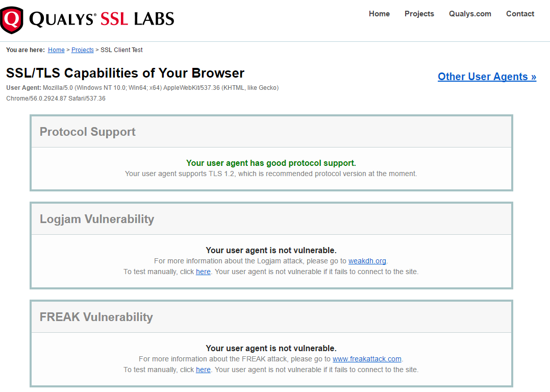Follow the Projects breadcrumb link
The height and width of the screenshot is (392, 550).
pos(83,50)
